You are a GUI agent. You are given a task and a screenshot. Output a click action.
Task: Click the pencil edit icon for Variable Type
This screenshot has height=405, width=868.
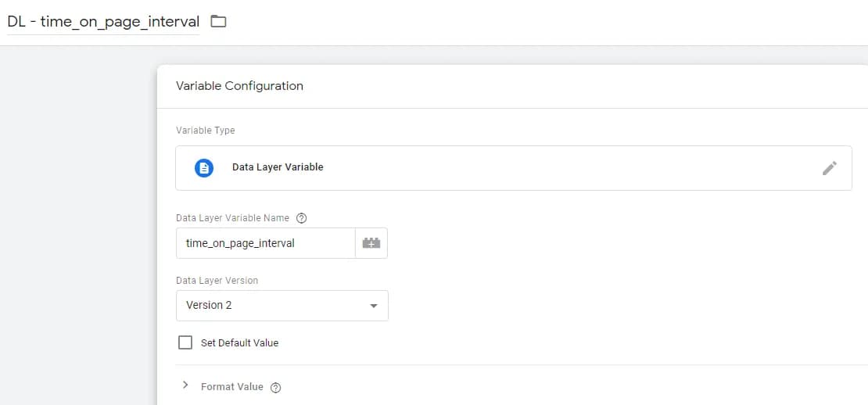pyautogui.click(x=830, y=168)
